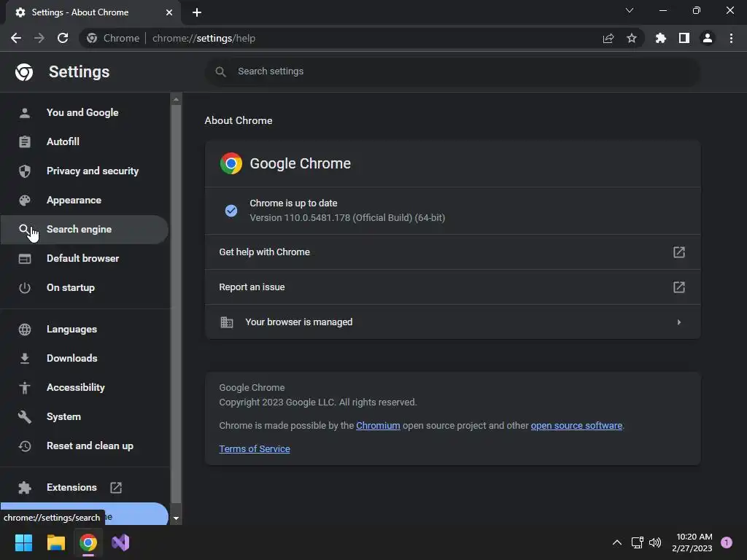
Task: Open Search engine settings
Action: point(85,230)
